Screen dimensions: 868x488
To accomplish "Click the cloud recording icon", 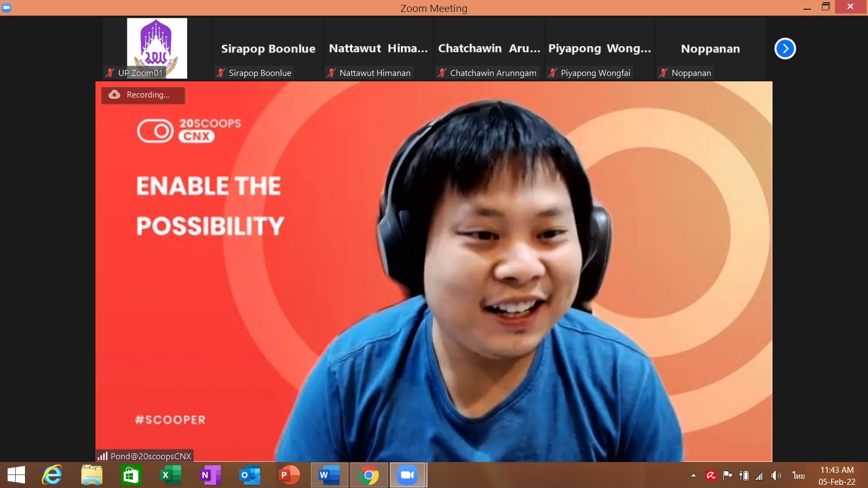I will click(x=114, y=94).
